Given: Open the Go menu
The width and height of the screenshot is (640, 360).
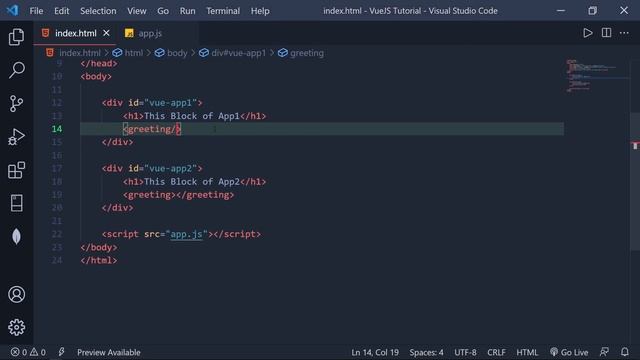Looking at the screenshot, I should (163, 11).
